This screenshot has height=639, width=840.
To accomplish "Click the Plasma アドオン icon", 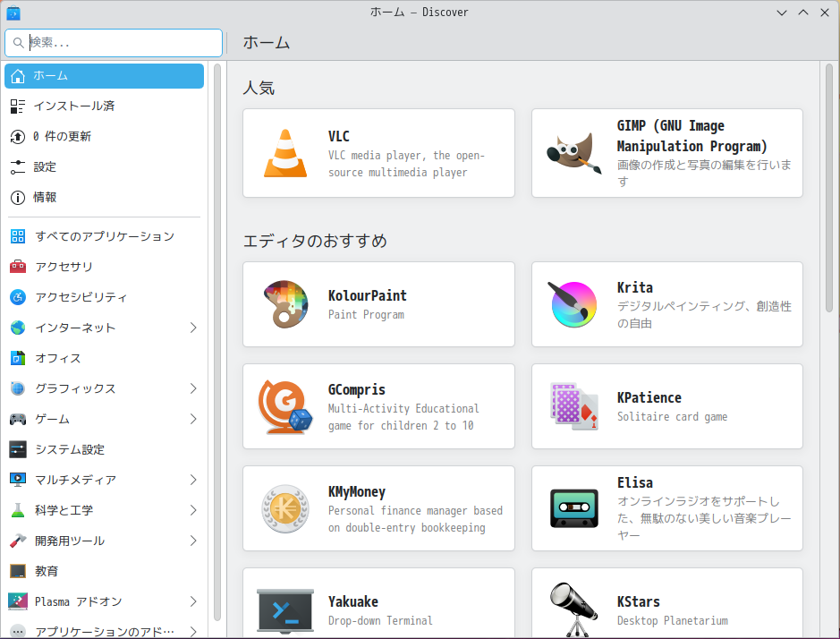I will coord(18,602).
